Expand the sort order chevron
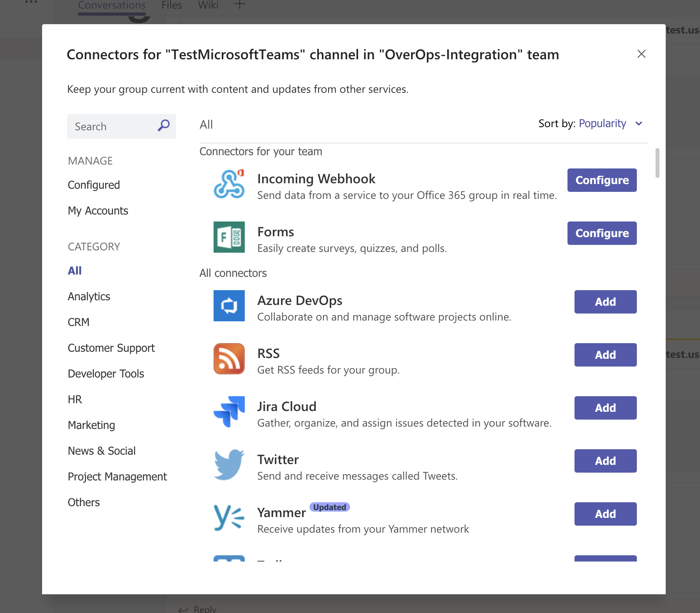Screen dimensions: 700x613 (x=639, y=124)
